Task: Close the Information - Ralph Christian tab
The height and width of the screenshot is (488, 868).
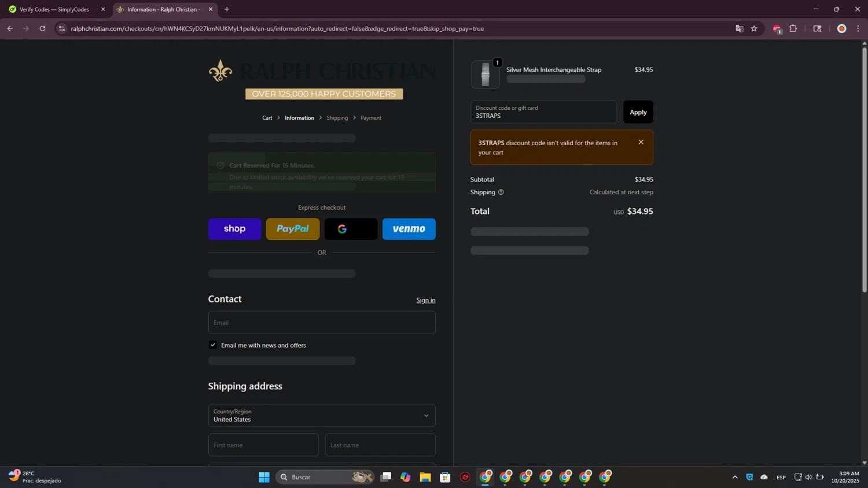Action: coord(211,9)
